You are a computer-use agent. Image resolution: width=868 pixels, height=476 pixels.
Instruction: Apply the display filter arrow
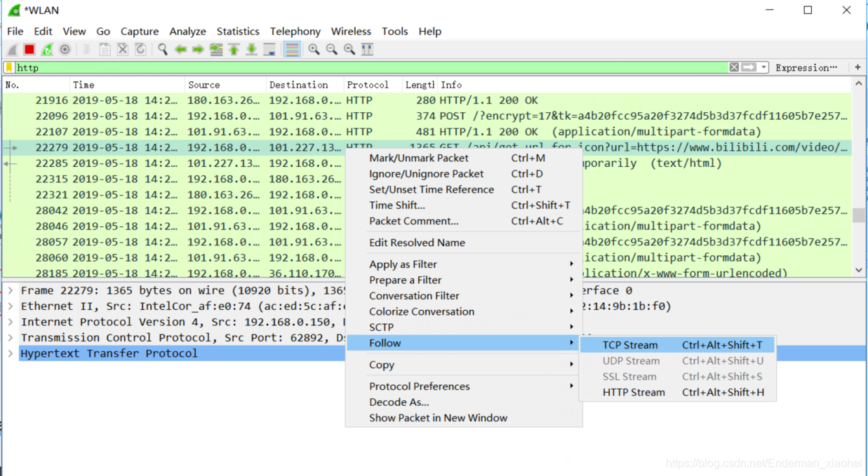[749, 67]
